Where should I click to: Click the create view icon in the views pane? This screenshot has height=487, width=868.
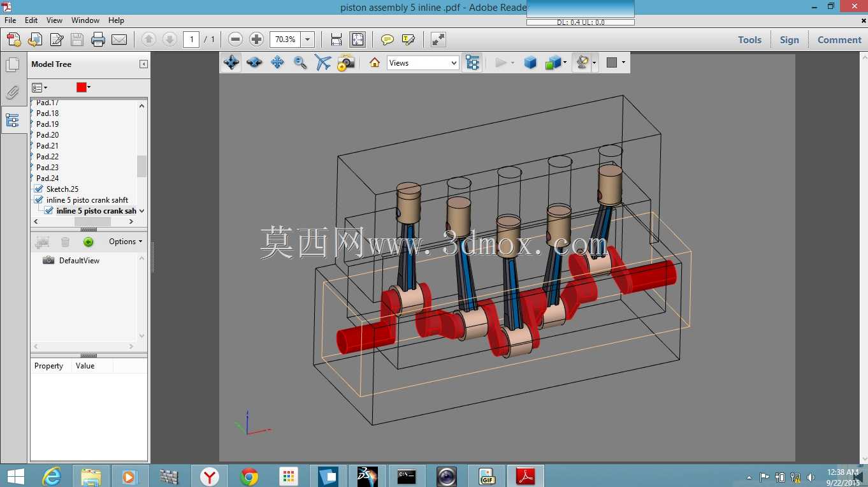tap(43, 242)
